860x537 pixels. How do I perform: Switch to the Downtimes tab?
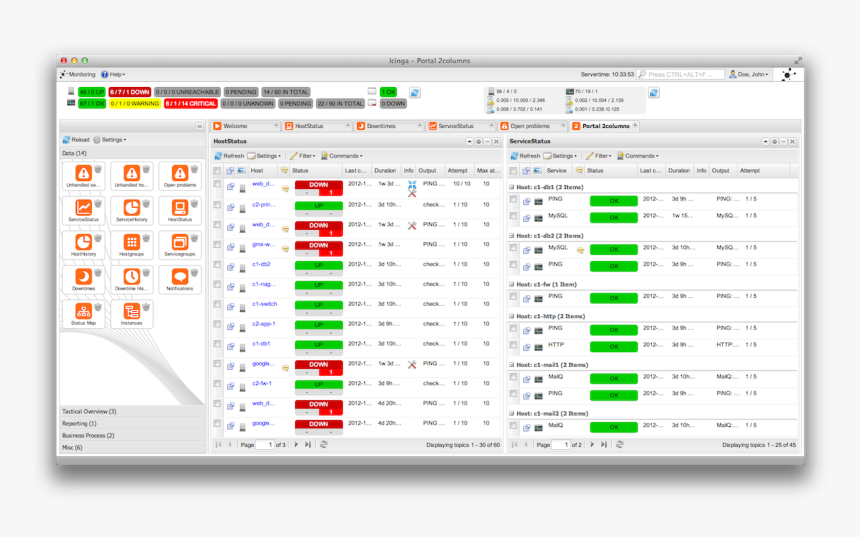(389, 126)
